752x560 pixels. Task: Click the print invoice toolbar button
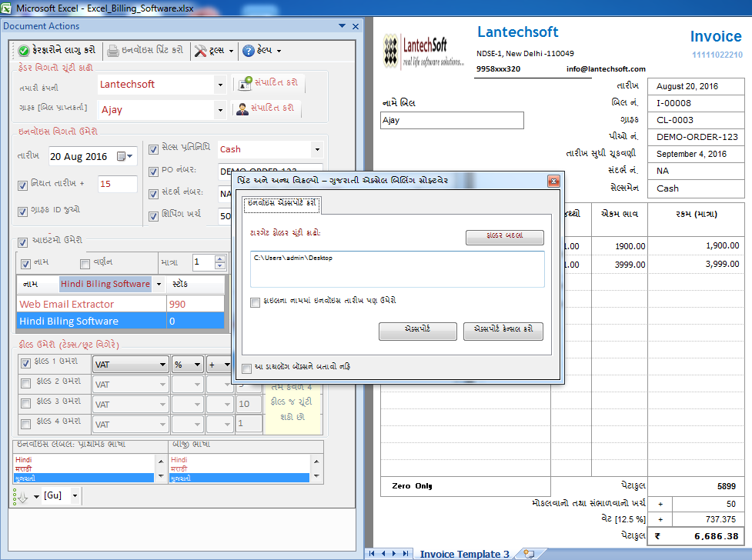pos(145,50)
